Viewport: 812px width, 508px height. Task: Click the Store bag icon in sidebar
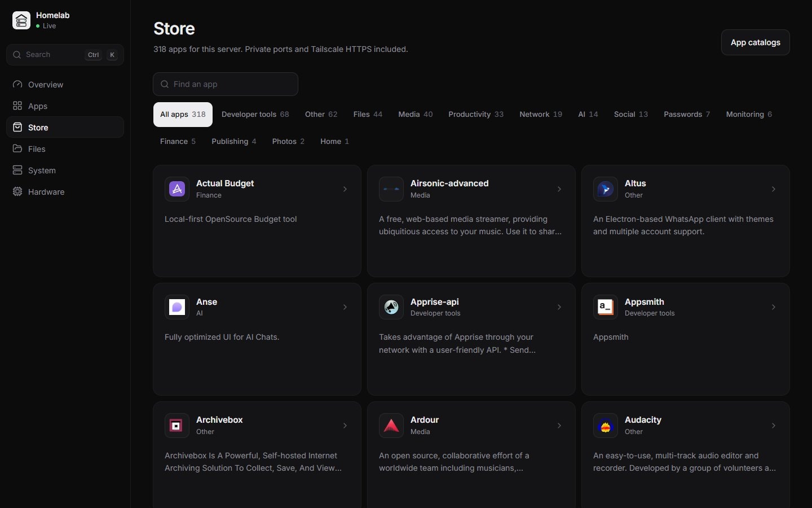(x=17, y=127)
